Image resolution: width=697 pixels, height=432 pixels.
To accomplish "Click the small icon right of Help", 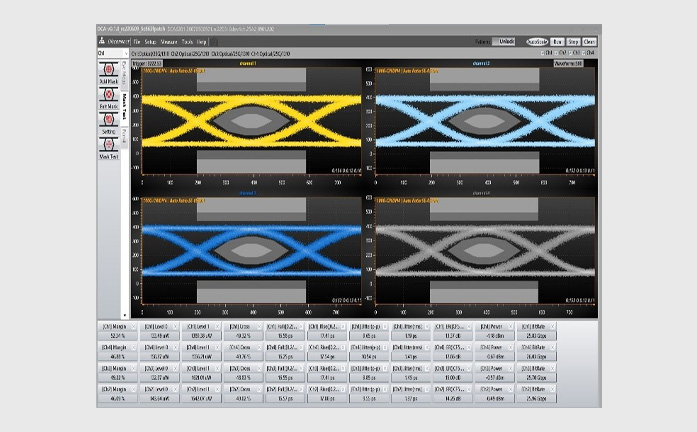I will tap(214, 42).
